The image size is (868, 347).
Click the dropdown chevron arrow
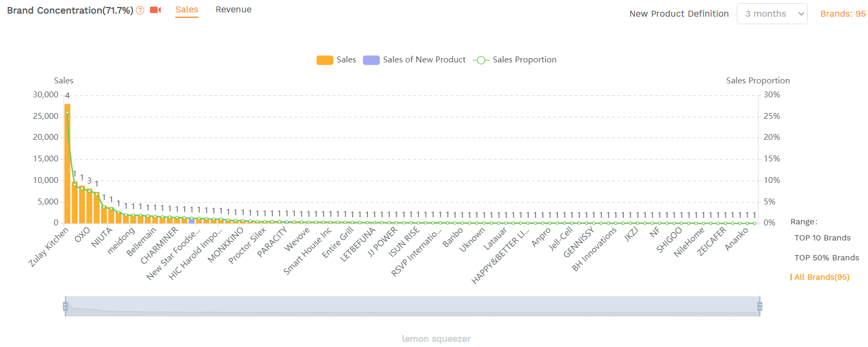coord(801,14)
